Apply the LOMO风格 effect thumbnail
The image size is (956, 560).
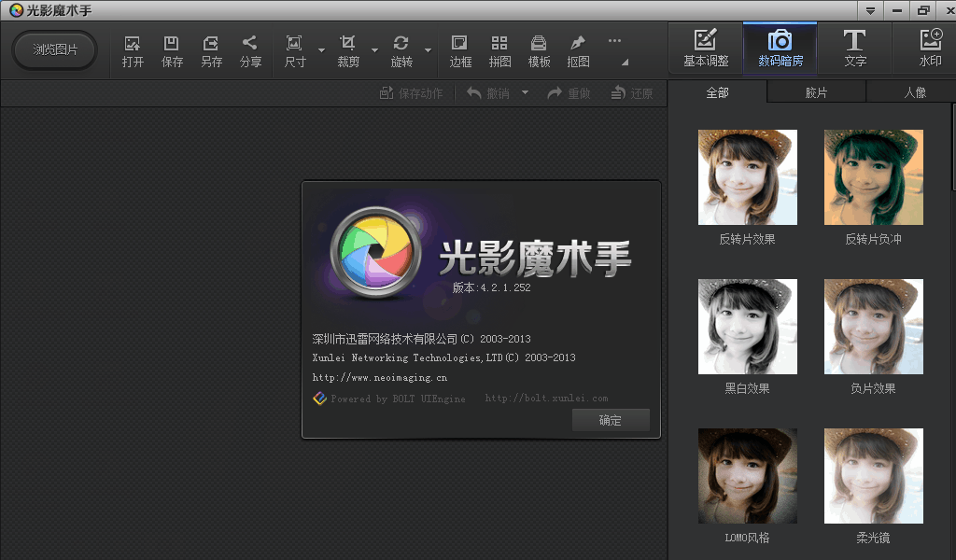748,476
